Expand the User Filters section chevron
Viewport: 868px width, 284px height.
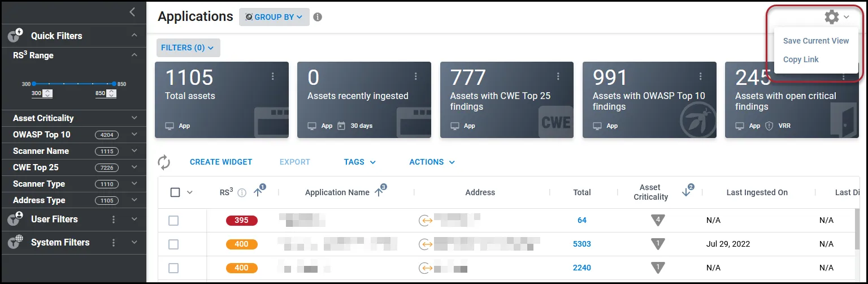[x=134, y=220]
